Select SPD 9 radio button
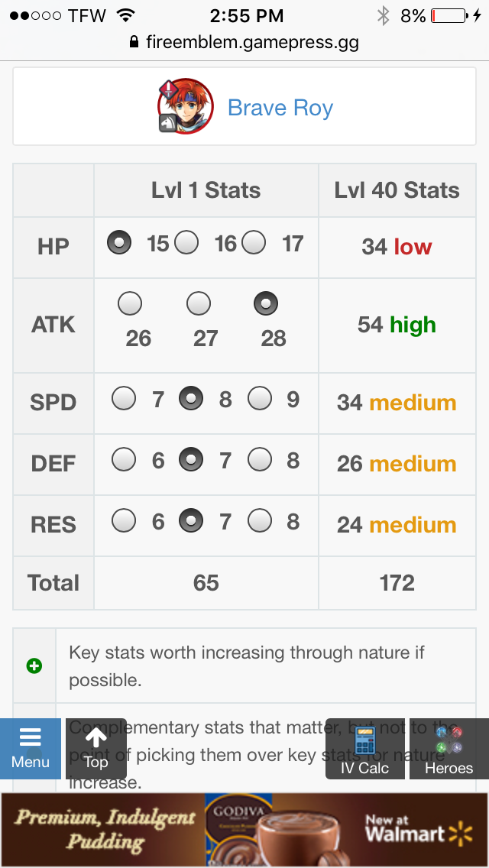The image size is (489, 868). point(260,398)
